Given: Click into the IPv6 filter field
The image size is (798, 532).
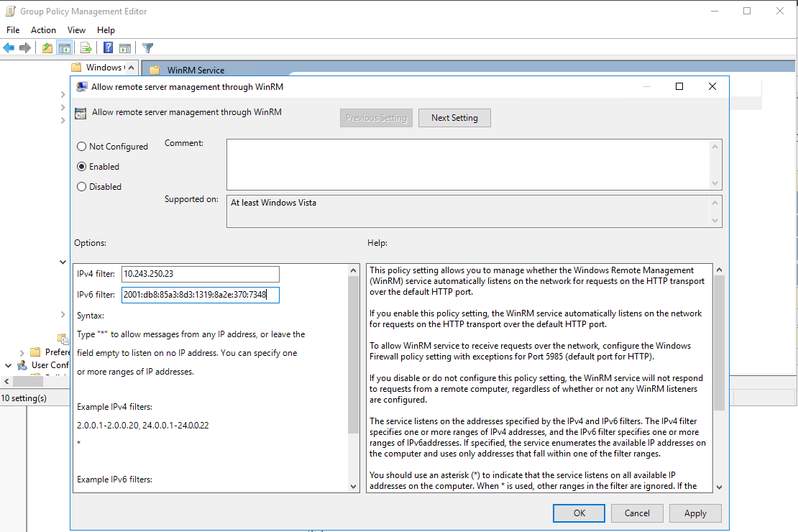Looking at the screenshot, I should click(201, 295).
